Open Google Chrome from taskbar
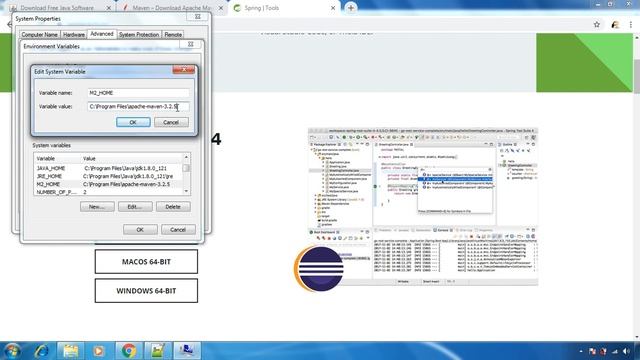640x360 pixels. (128, 351)
